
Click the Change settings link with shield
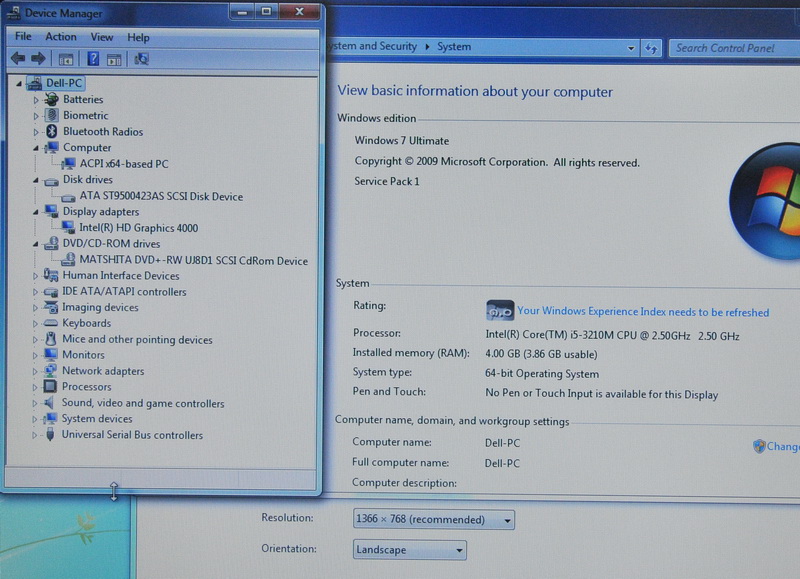click(777, 446)
